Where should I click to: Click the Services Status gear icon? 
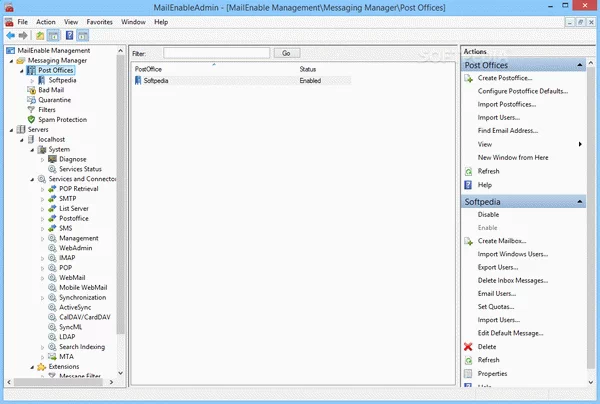coord(52,169)
